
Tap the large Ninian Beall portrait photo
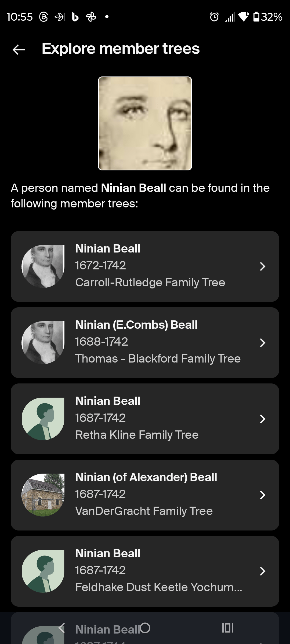[x=145, y=123]
